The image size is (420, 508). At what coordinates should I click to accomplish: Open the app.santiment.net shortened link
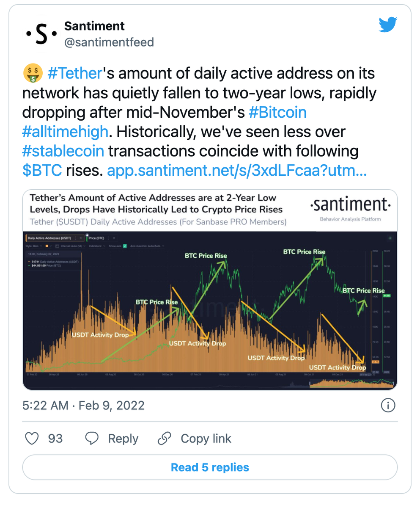click(x=237, y=171)
